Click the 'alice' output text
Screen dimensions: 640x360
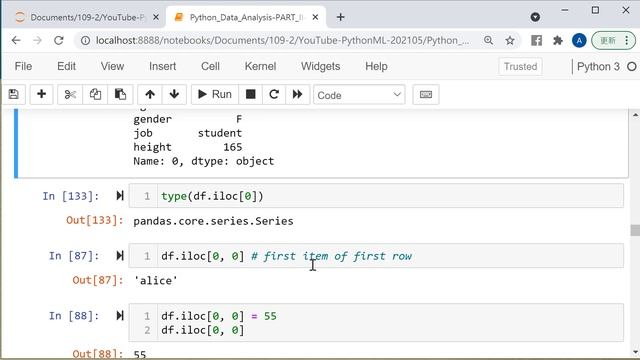point(156,281)
